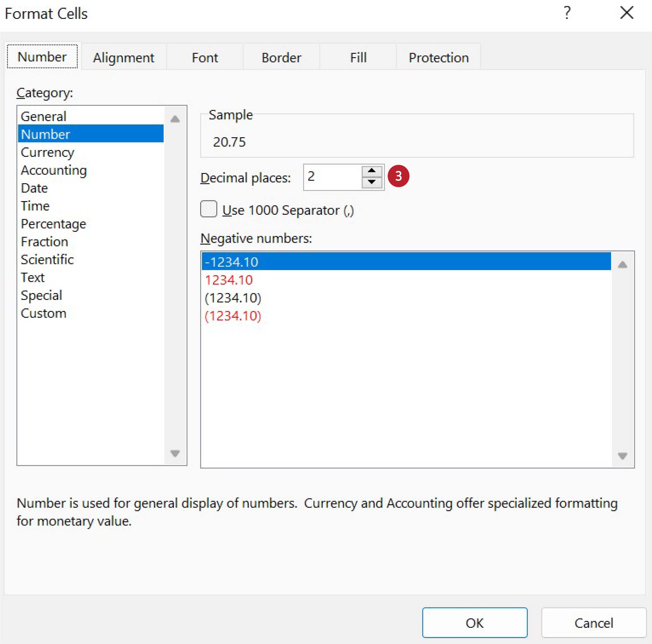
Task: Click the Help question mark icon
Action: 567,13
